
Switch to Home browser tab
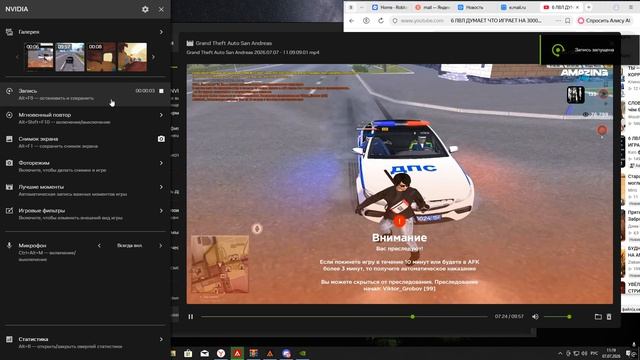[390, 7]
